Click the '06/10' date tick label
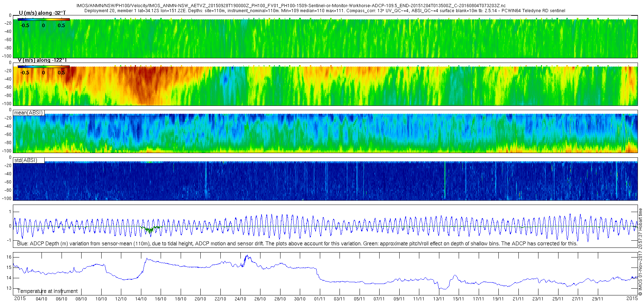Screen dimensions: 644x304 [x=62, y=299]
